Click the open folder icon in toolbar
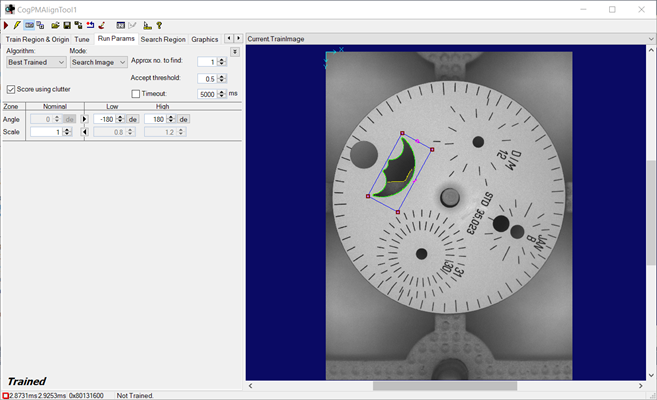The width and height of the screenshot is (657, 400). [x=55, y=25]
